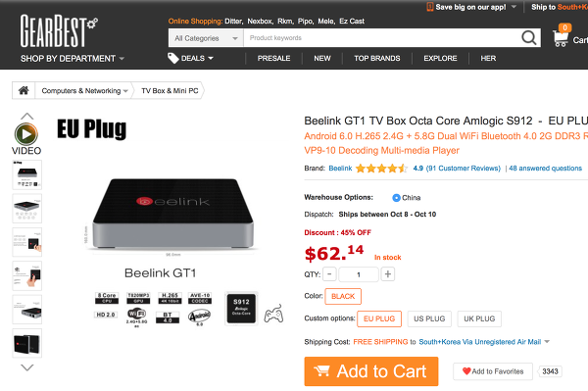Open the TOP BRANDS menu item
588x391 pixels.
point(377,58)
